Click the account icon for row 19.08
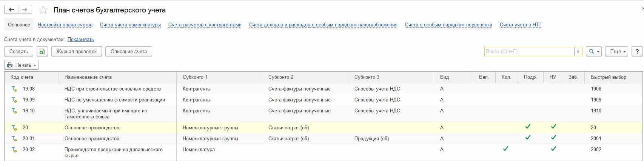Image resolution: width=644 pixels, height=161 pixels. (x=14, y=89)
